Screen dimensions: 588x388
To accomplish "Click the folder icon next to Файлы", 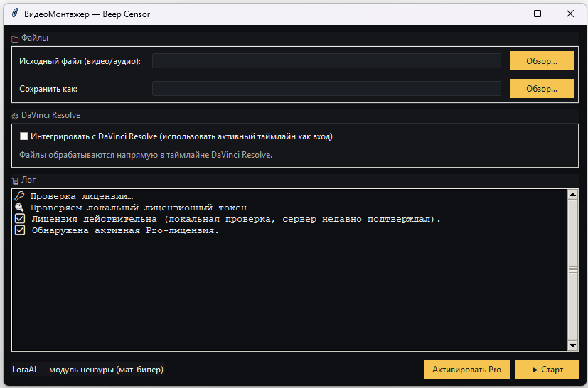I will pos(15,39).
